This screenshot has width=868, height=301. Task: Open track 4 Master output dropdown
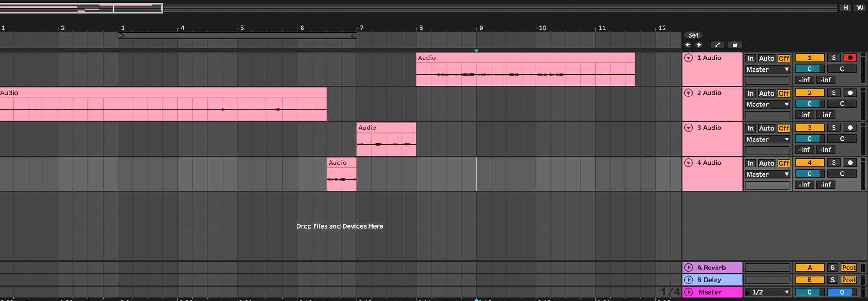point(768,174)
